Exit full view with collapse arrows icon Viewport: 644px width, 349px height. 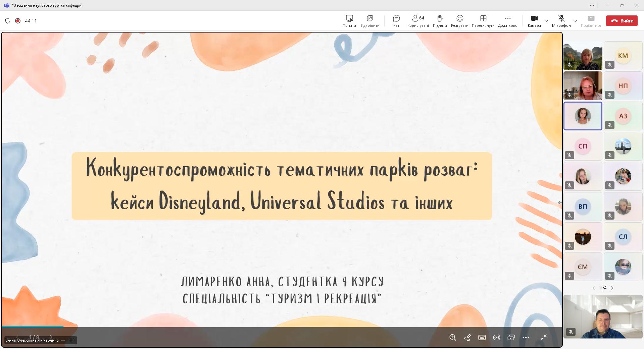click(x=544, y=338)
